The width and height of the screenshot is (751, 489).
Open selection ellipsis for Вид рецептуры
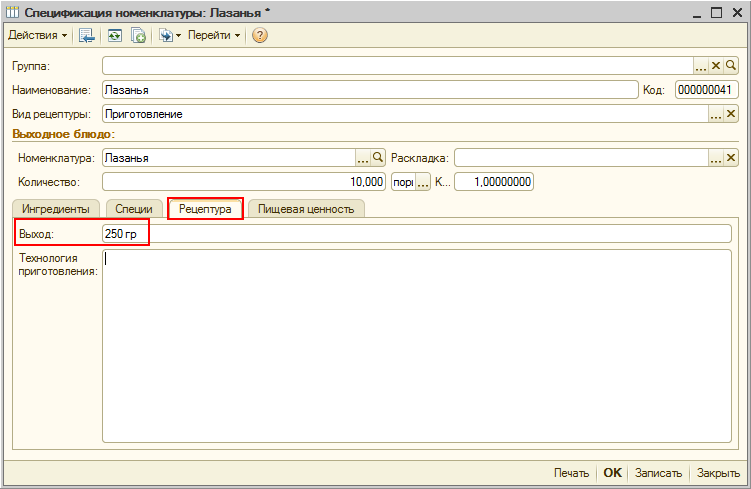716,114
